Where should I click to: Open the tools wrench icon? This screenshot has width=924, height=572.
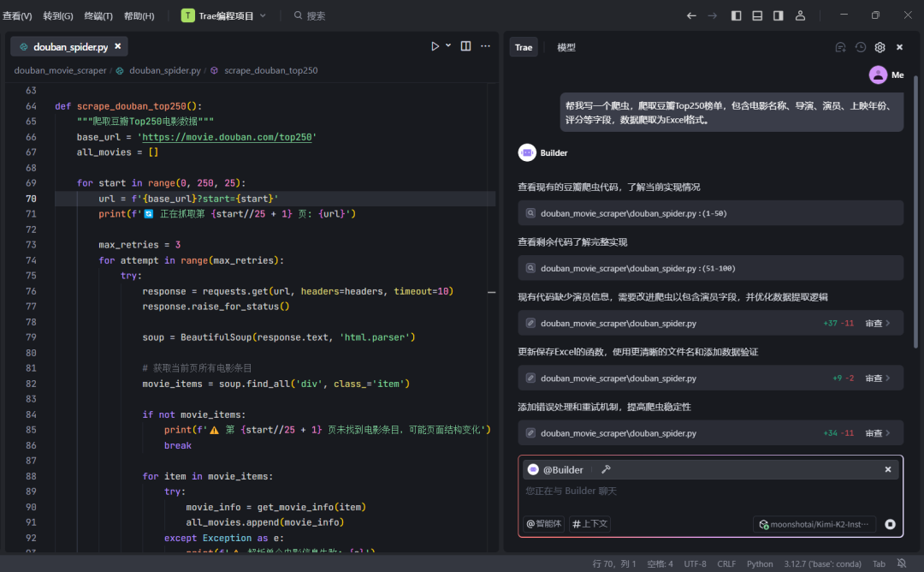pyautogui.click(x=606, y=469)
